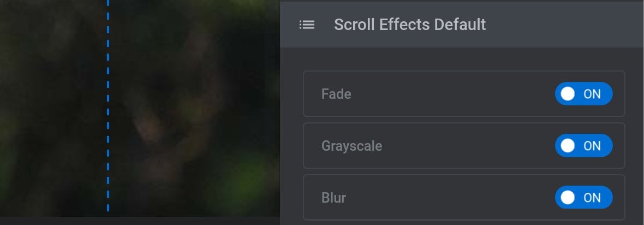Collapse the Scroll Effects Default panel title

pos(410,25)
